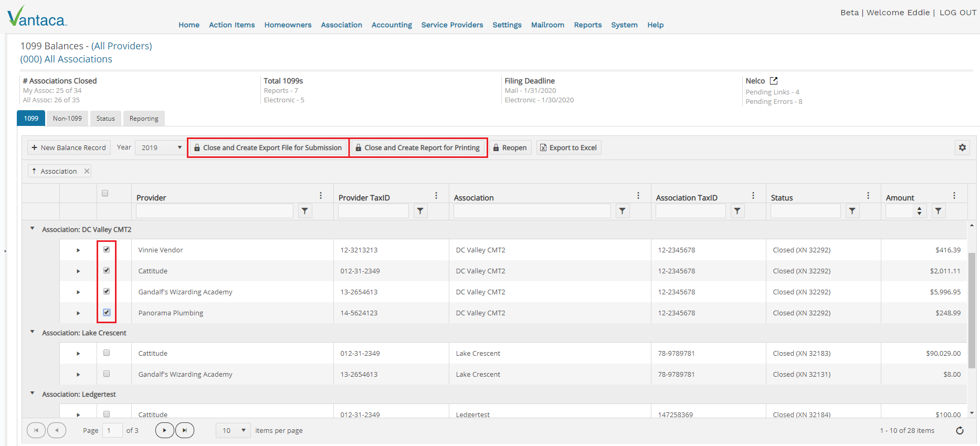Refresh the grid with reload icon
Screen dimensions: 980x446
point(960,431)
